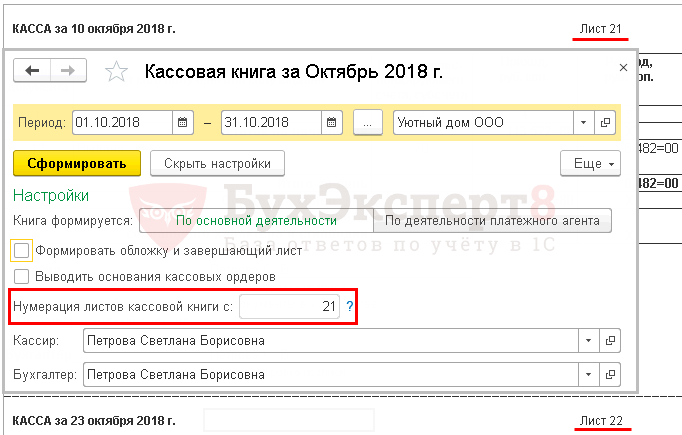Open calendar for period start date
Viewport: 682px width, 435px height.
pos(182,123)
